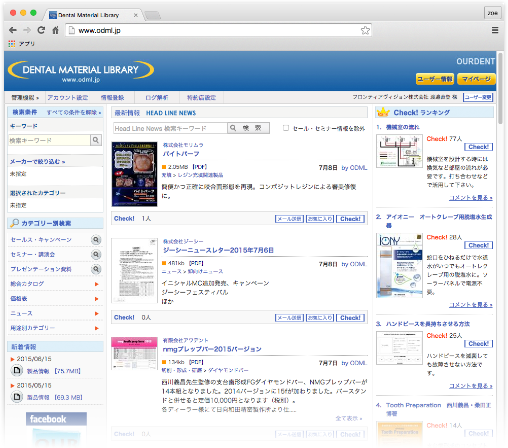Viewport: 508px width, 448px height.
Task: Click the Head Line News keyword input
Action: [x=170, y=128]
